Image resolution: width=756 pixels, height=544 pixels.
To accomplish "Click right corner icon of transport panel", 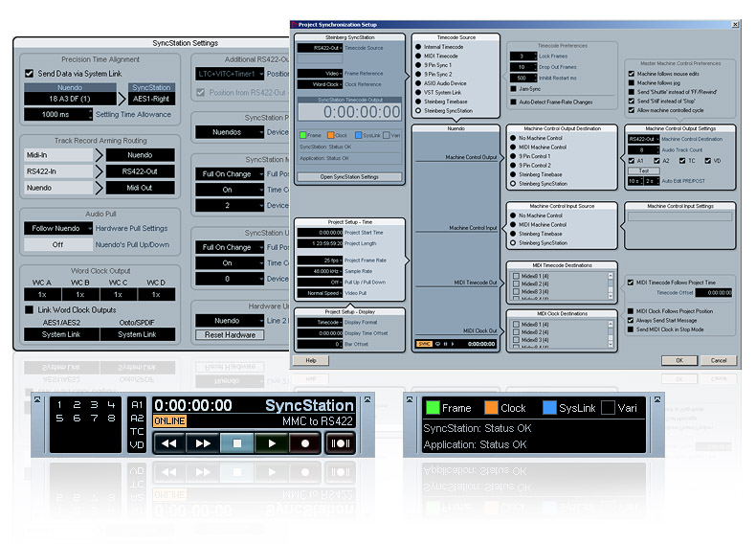I will (367, 399).
